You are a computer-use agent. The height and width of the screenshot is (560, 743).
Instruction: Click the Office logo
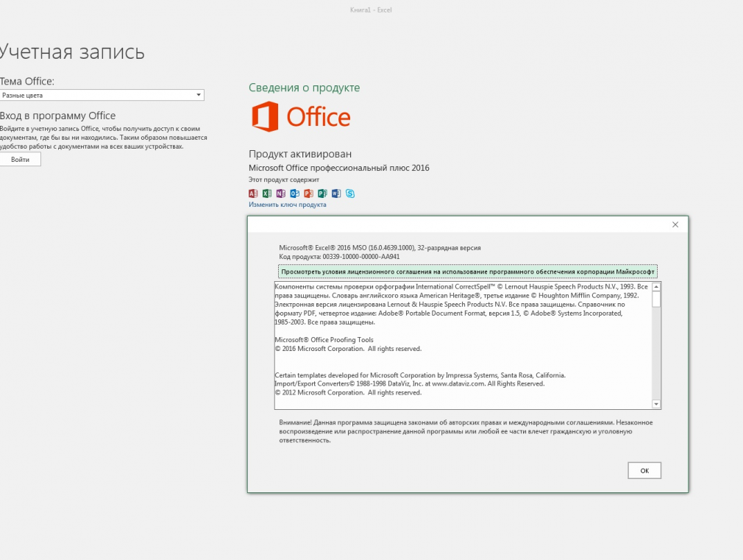(x=301, y=116)
